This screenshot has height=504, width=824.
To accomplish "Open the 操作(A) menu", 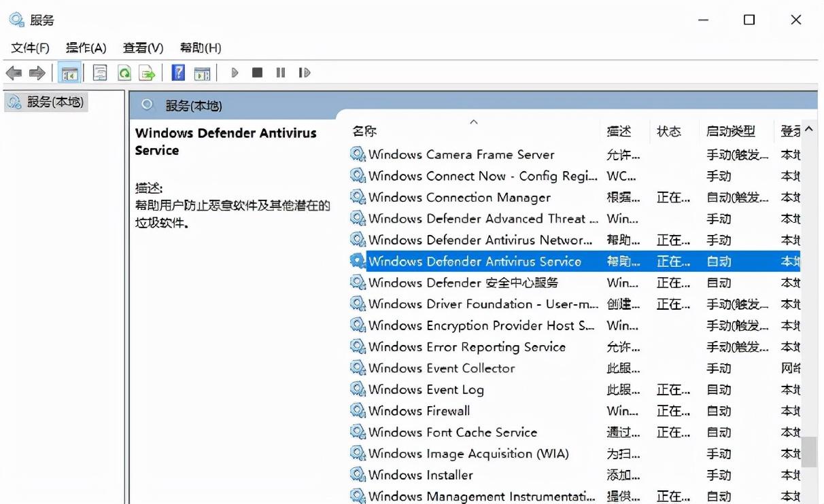I will (x=86, y=48).
